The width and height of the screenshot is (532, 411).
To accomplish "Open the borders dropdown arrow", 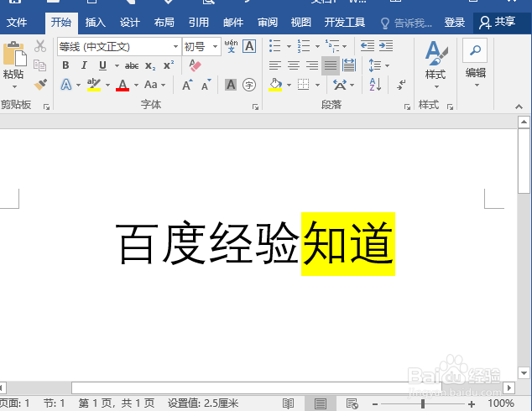I will tap(317, 85).
